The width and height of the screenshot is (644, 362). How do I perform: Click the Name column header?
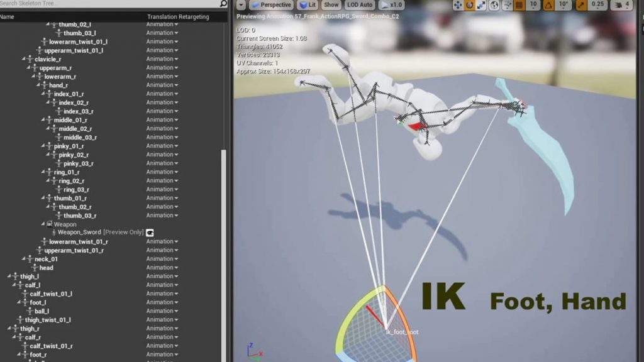click(x=7, y=17)
